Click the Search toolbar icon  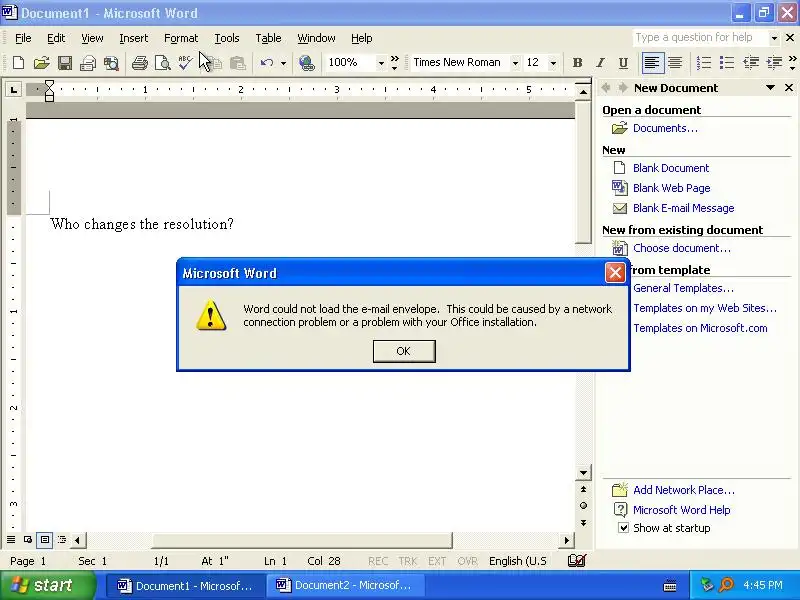[111, 63]
